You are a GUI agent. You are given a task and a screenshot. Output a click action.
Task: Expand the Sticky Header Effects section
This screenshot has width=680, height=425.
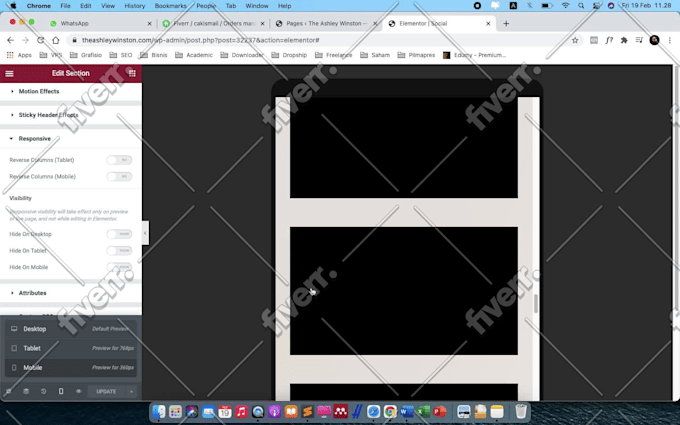point(71,115)
